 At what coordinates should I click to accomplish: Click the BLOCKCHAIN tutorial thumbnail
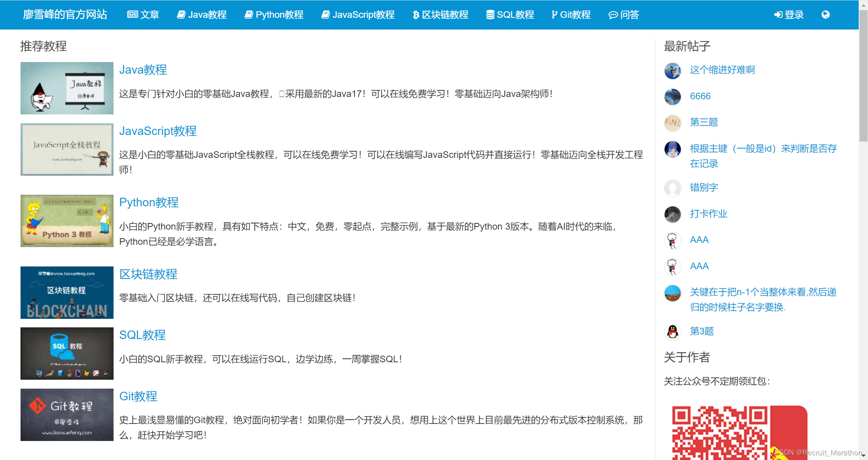pos(67,292)
